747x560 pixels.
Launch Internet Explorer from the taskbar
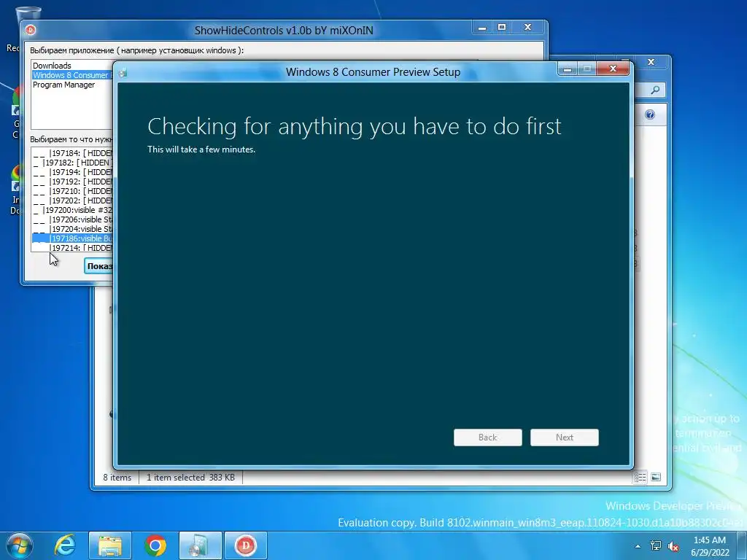coord(65,545)
